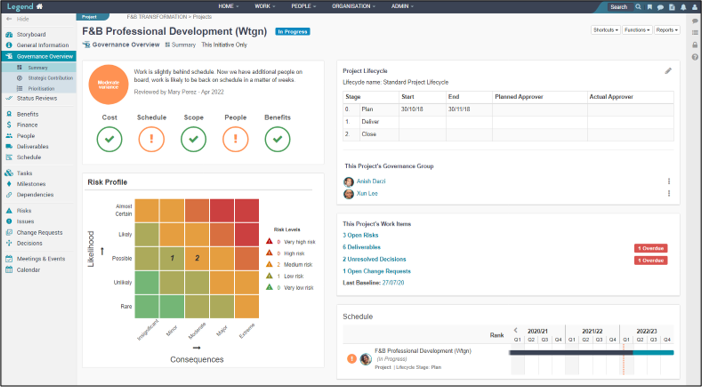Hide the left sidebar
702x387 pixels.
18,19
